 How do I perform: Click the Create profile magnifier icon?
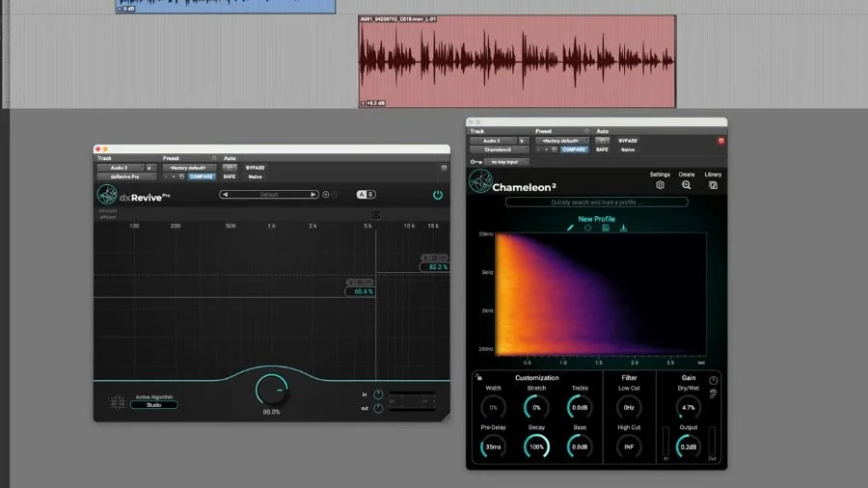pos(687,185)
